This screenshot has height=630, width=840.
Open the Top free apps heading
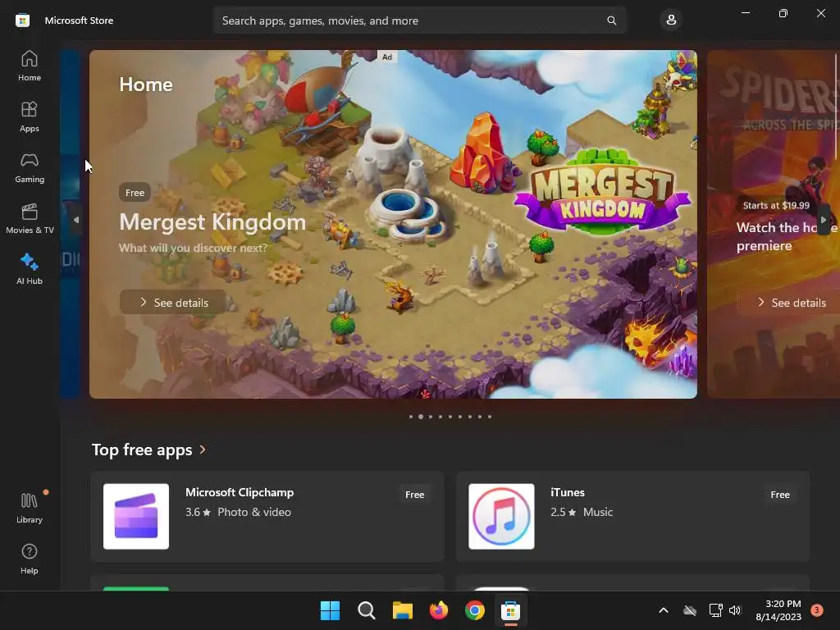(x=142, y=450)
